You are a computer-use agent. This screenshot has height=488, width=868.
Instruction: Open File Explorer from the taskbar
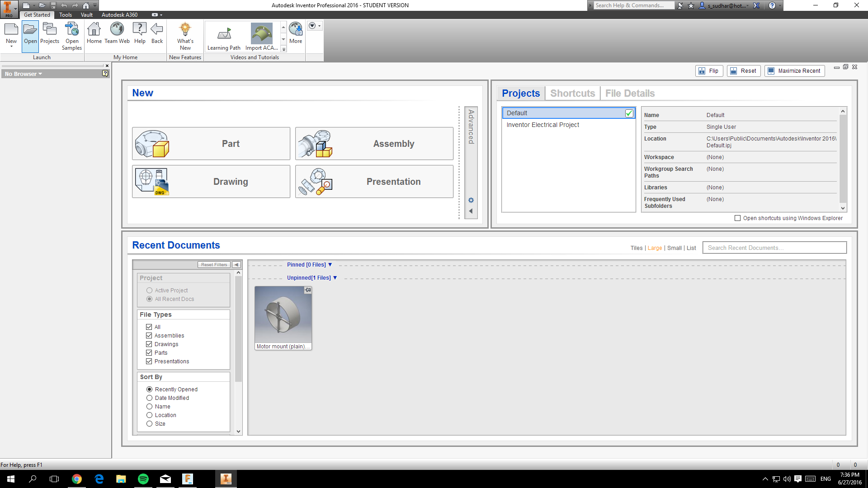[x=121, y=479]
